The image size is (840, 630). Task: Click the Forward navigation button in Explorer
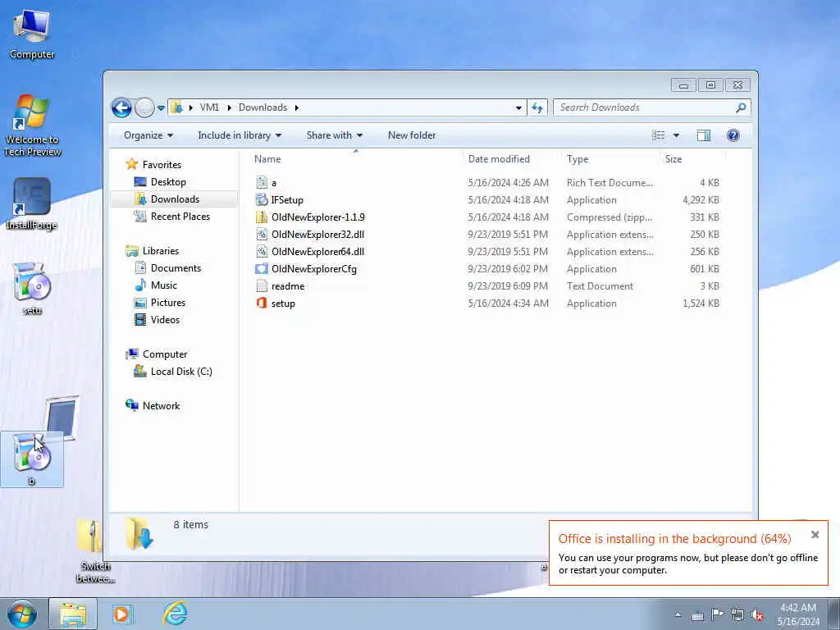pyautogui.click(x=144, y=107)
